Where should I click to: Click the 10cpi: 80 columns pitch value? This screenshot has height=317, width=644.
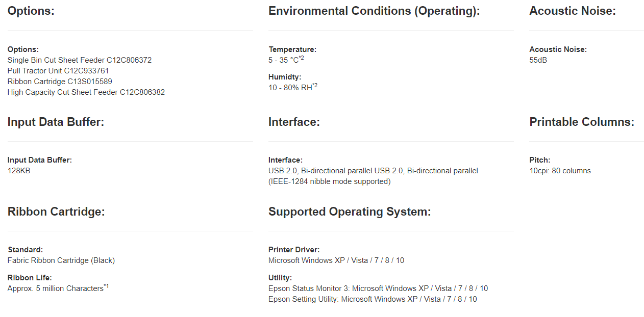560,171
